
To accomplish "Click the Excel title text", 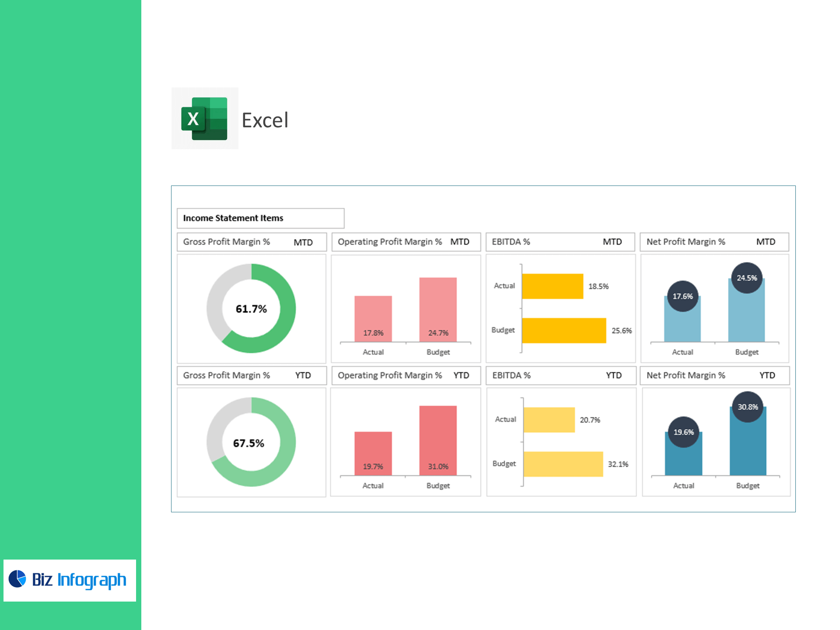I will point(265,120).
